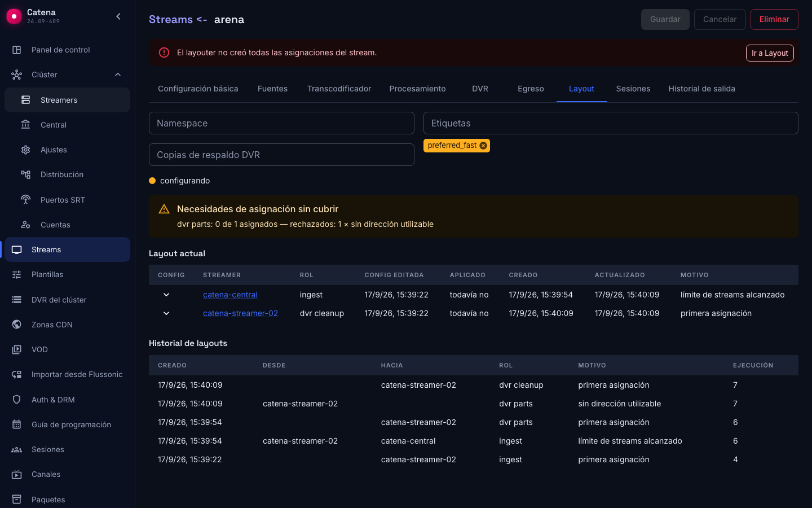Click the Clúster network icon
The image size is (812, 508).
(17, 75)
